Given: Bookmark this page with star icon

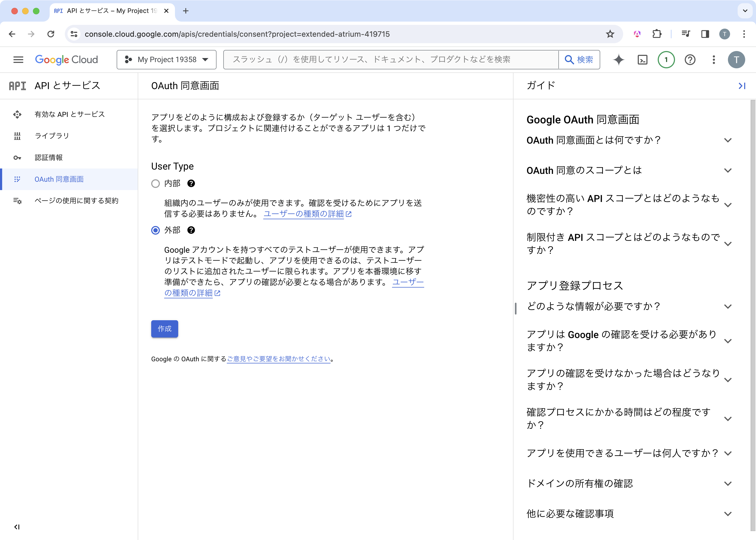Looking at the screenshot, I should (x=610, y=34).
